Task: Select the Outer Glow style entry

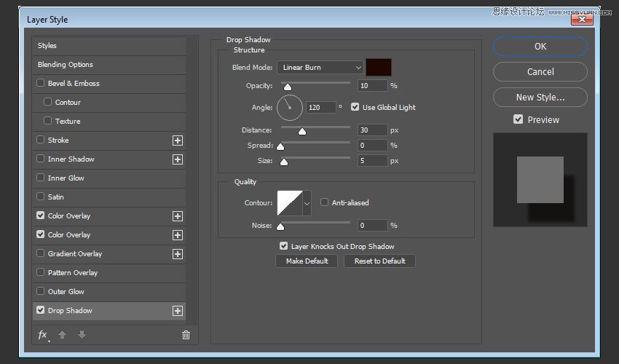Action: 66,292
